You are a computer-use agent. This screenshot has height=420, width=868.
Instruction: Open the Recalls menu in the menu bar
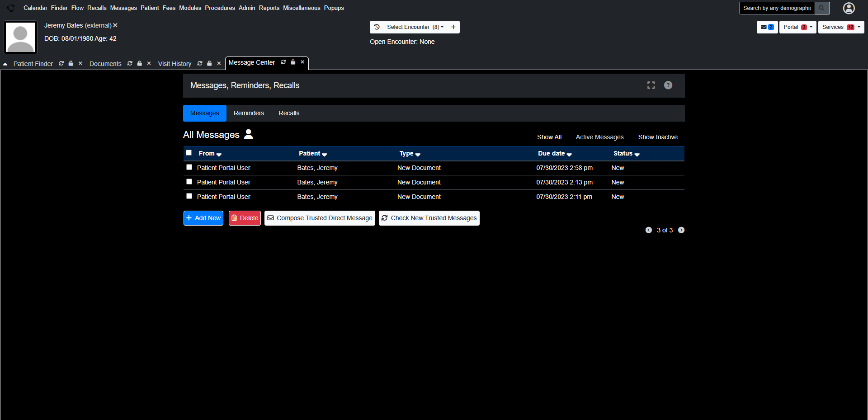[x=97, y=8]
